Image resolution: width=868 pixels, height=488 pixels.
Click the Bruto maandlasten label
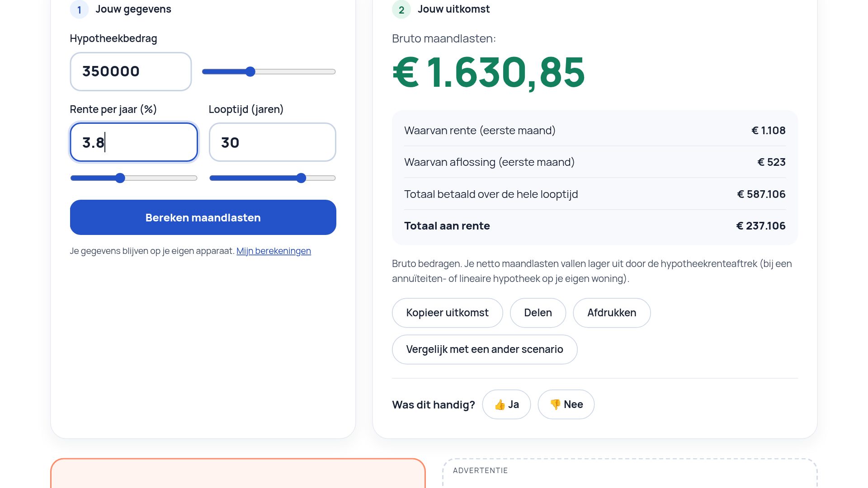coord(444,38)
